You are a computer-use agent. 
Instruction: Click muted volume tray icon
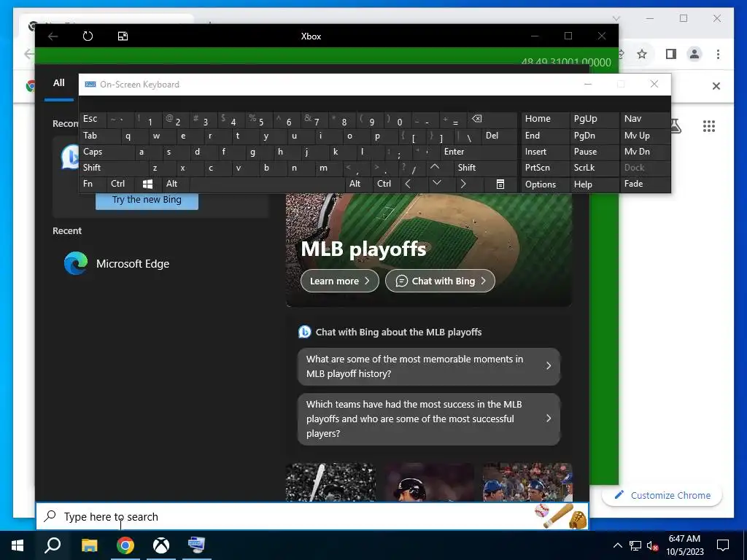point(653,545)
